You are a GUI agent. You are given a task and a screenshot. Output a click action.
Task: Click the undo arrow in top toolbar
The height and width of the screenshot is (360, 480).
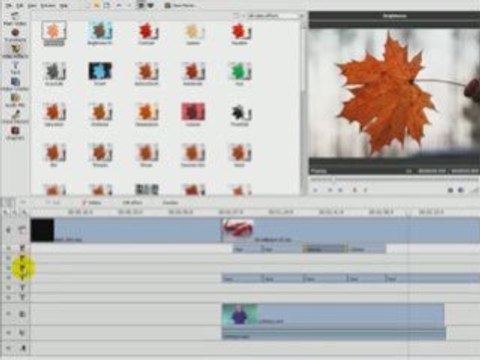[x=119, y=6]
